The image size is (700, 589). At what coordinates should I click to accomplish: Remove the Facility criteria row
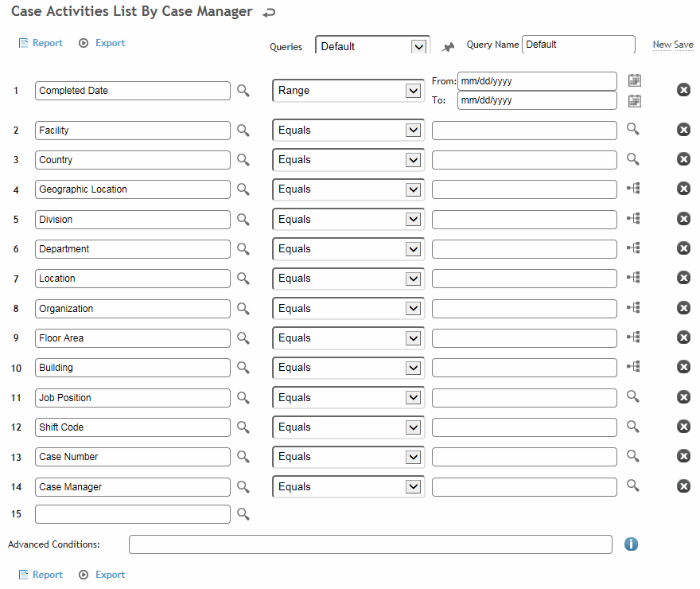pos(683,130)
